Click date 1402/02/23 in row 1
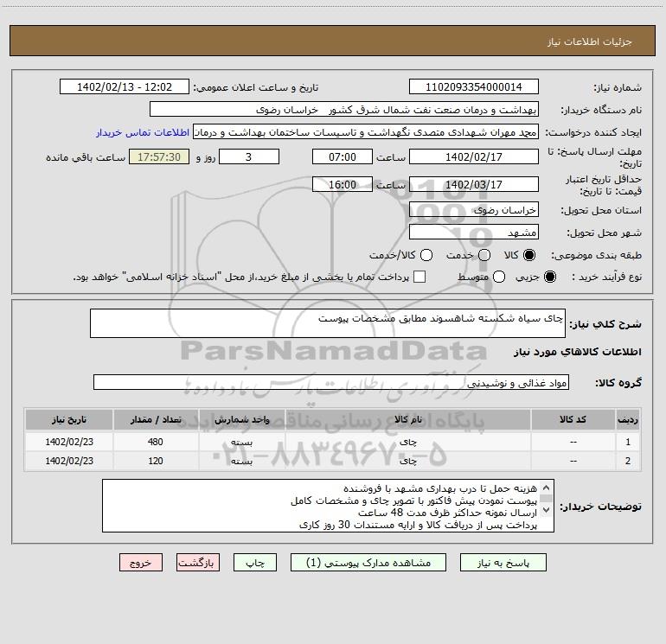Viewport: 666px width, 644px height. tap(69, 442)
